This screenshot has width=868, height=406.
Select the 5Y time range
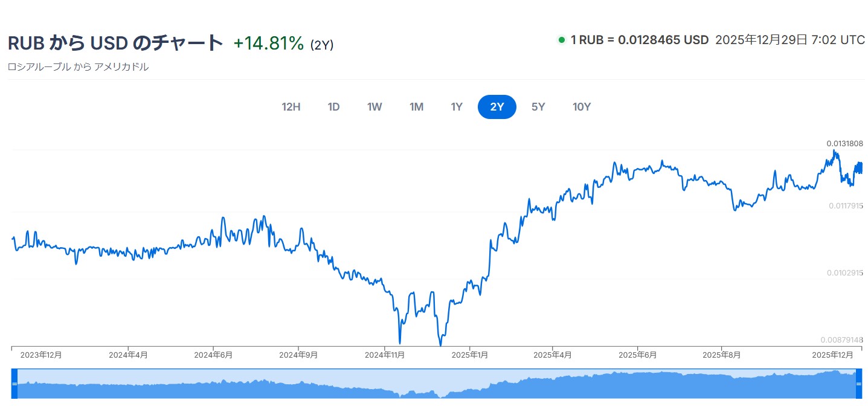click(x=538, y=107)
